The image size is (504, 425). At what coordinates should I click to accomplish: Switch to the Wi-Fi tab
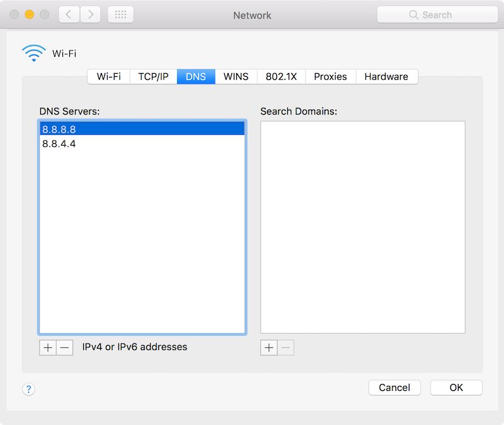coord(108,76)
